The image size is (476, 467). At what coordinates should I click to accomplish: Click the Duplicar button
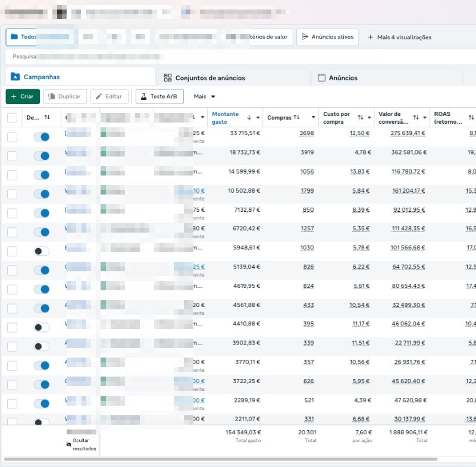pos(65,96)
